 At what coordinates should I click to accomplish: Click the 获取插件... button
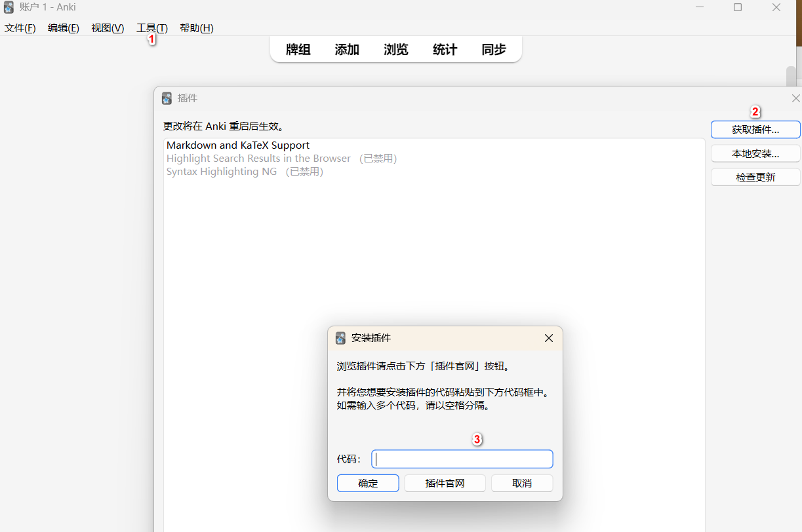(x=755, y=130)
